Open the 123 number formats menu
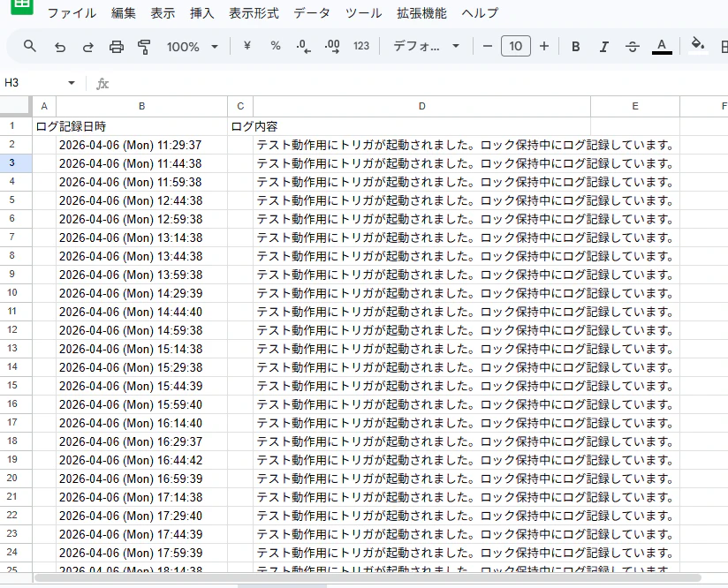 [361, 46]
